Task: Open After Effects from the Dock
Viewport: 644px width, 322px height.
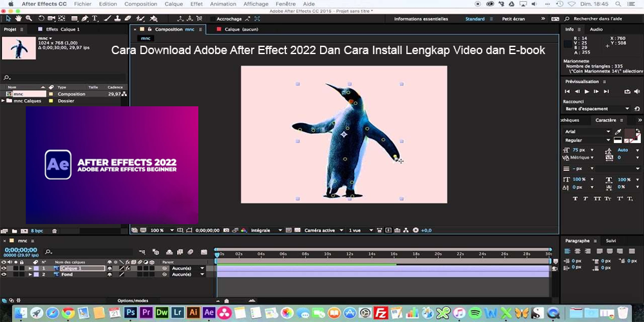Action: pos(209,312)
